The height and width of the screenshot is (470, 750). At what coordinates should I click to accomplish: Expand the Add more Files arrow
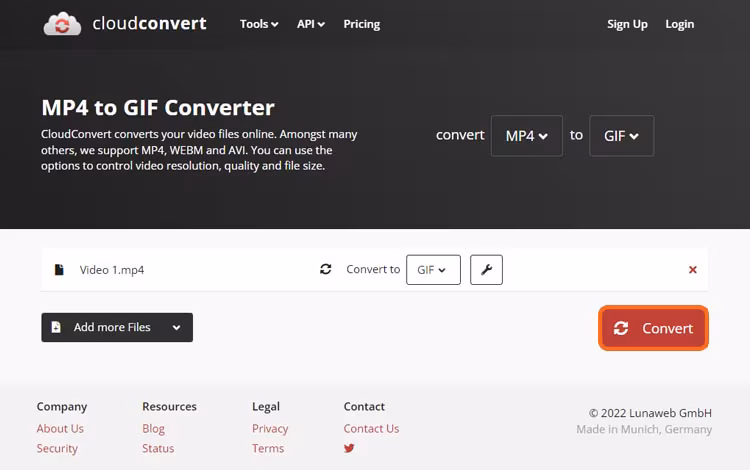(x=176, y=328)
